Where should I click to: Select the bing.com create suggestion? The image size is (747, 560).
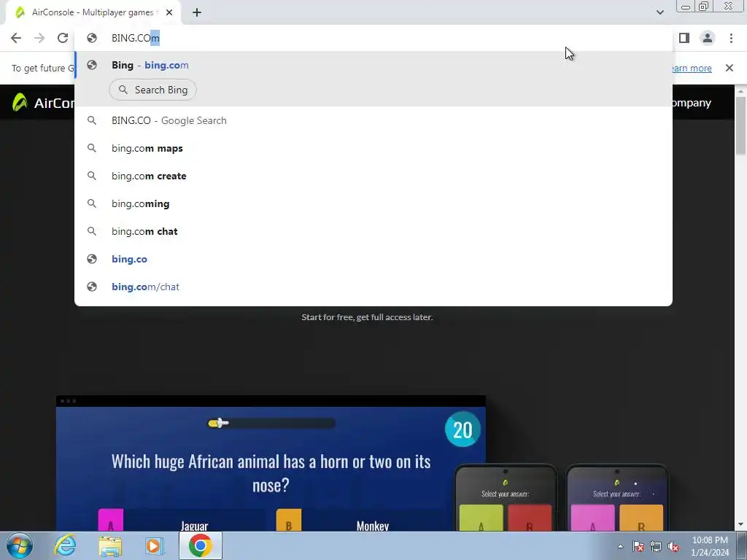pyautogui.click(x=373, y=176)
